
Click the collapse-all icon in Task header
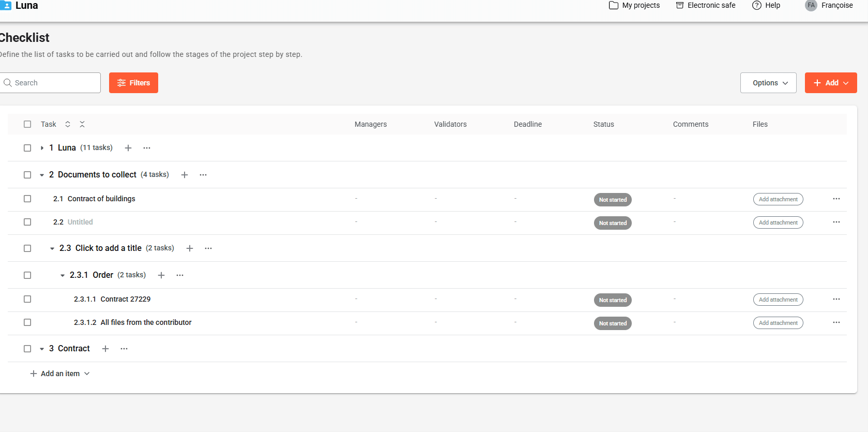coord(82,124)
